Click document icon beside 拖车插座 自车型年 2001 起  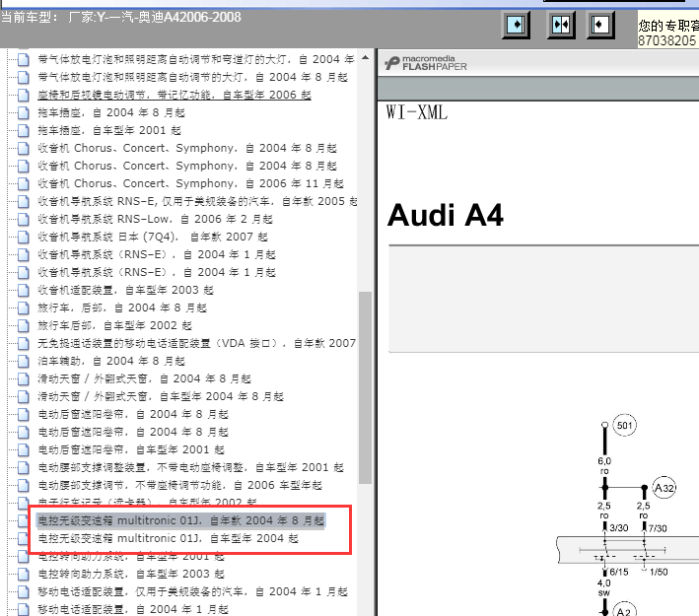click(24, 130)
